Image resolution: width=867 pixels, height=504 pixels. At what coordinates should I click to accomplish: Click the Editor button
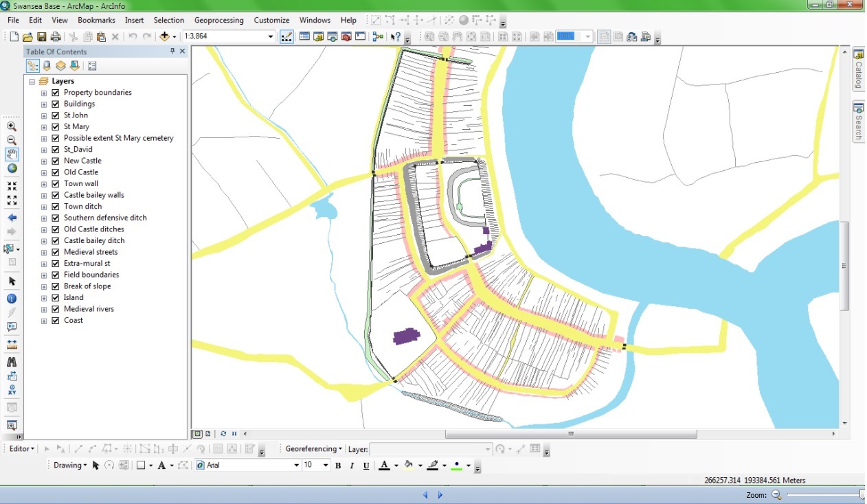pos(19,448)
